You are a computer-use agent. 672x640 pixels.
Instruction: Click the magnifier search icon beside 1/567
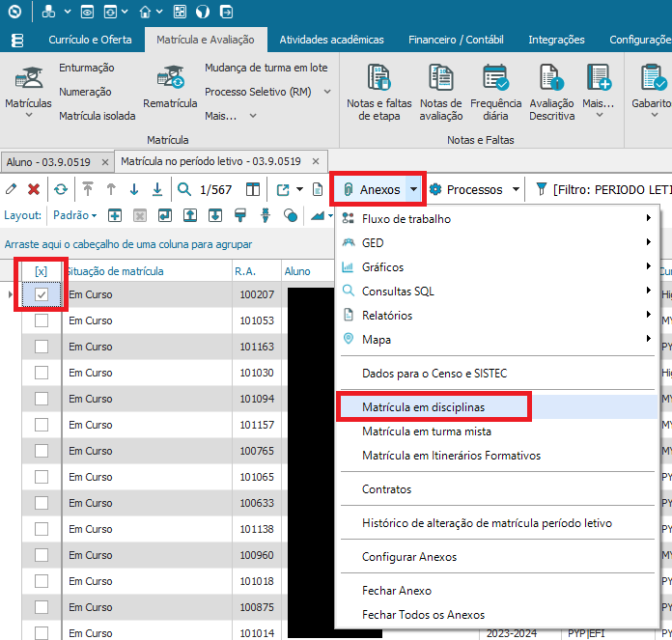tap(184, 189)
